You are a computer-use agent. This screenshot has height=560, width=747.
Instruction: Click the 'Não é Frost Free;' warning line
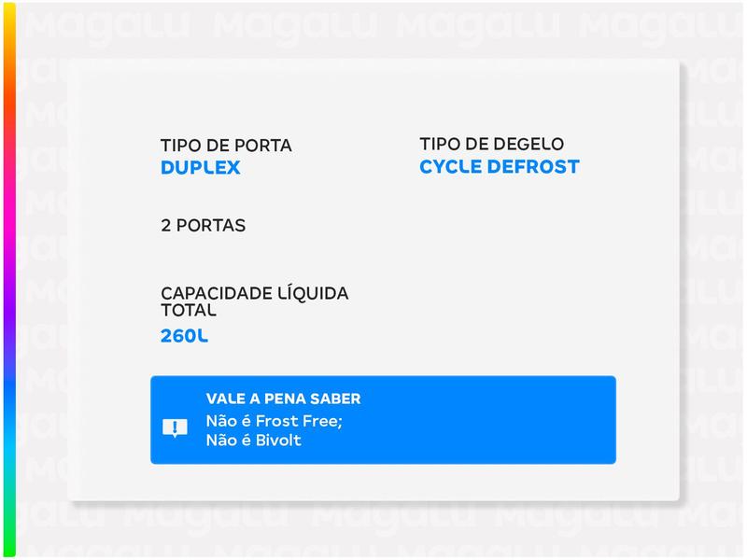tap(275, 421)
